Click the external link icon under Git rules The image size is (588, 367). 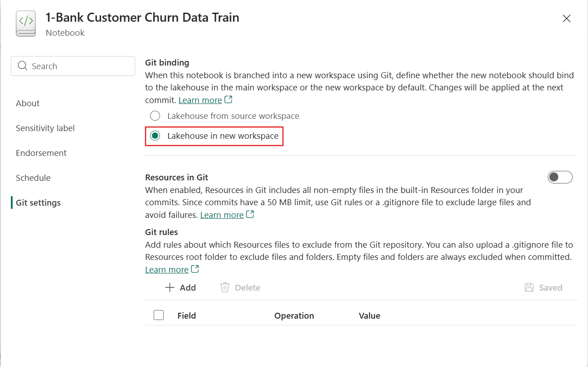pos(195,269)
